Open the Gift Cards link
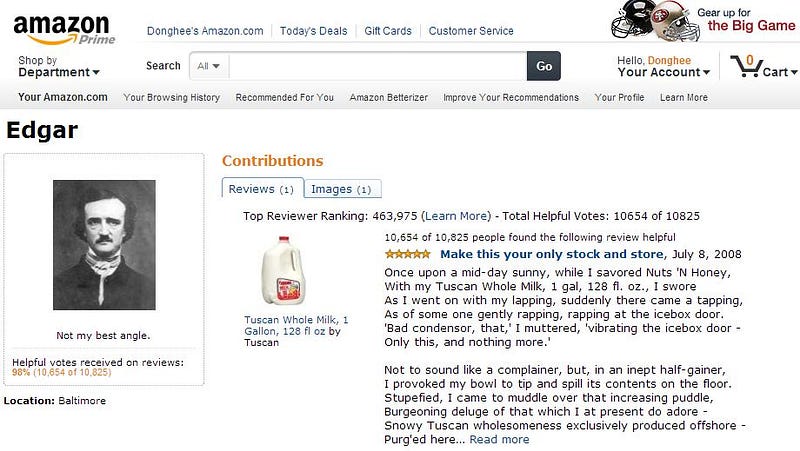The height and width of the screenshot is (451, 800). [x=388, y=31]
